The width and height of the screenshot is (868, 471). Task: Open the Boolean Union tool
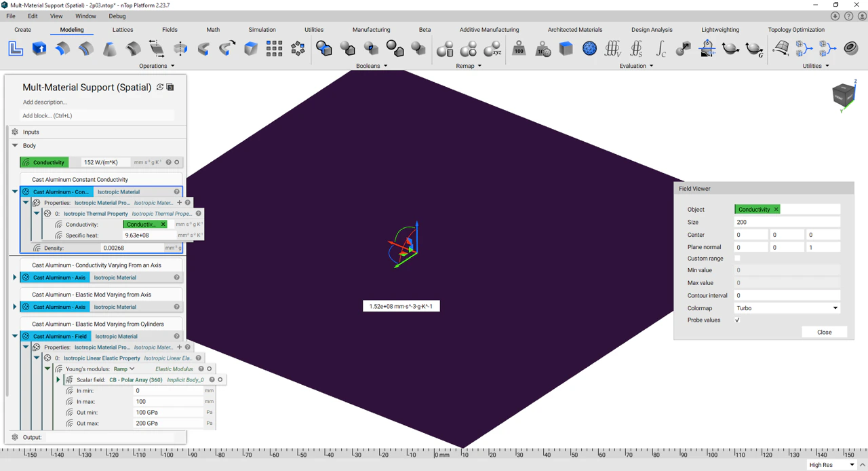(323, 48)
